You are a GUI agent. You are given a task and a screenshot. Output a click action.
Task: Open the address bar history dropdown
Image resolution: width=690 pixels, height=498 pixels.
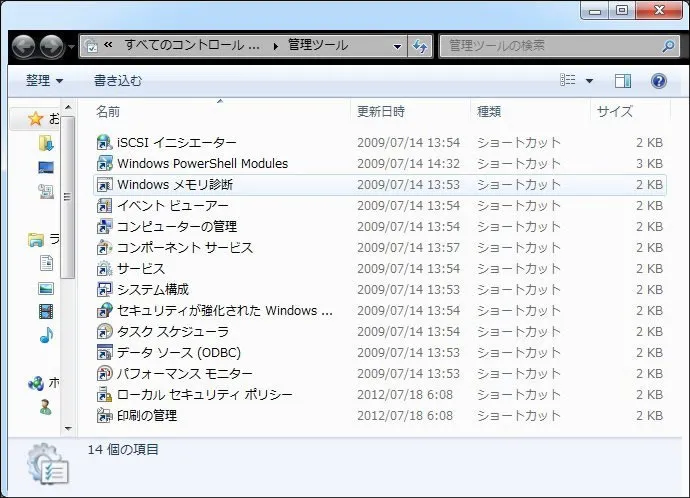(x=397, y=46)
